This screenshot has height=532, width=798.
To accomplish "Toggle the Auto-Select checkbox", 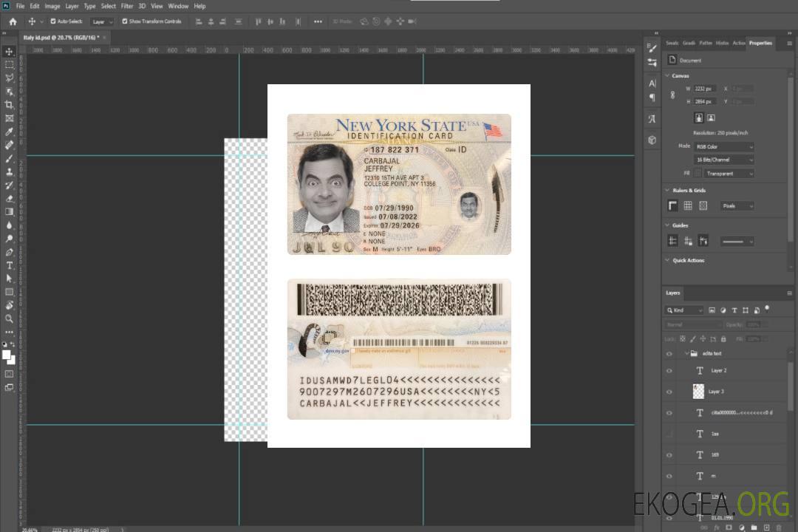I will [x=53, y=21].
